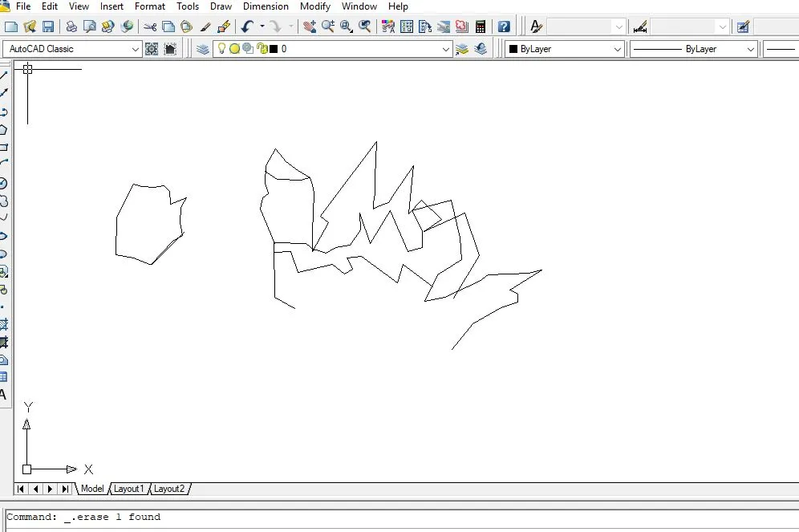Open the QuickCalc calculator icon

point(480,26)
